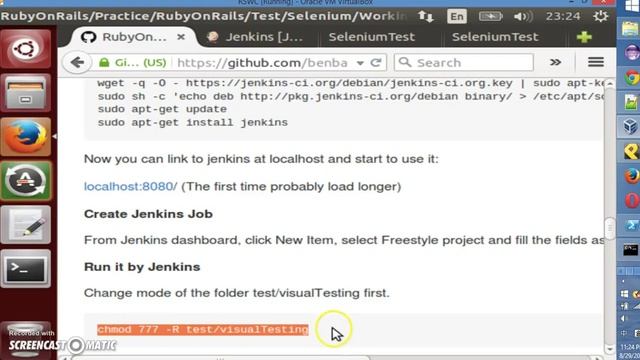The height and width of the screenshot is (360, 640).
Task: Click the magnifier icon in Search box
Action: tap(404, 62)
